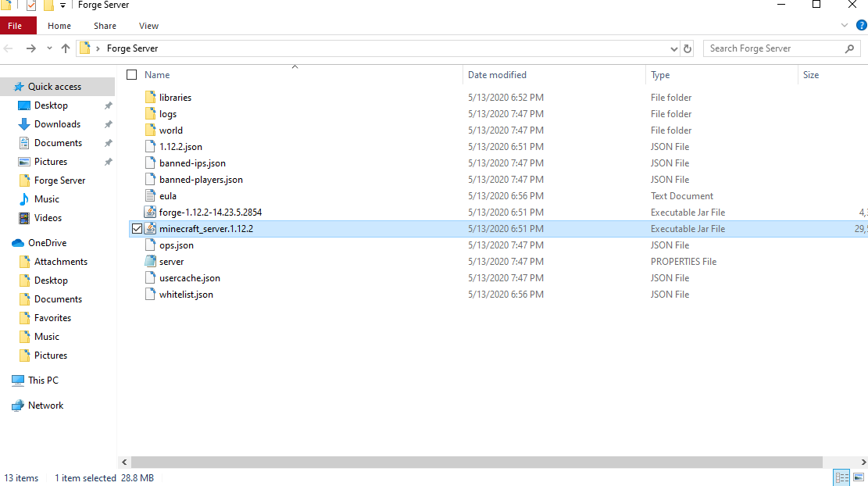
Task: Open the Help question mark icon
Action: pyautogui.click(x=861, y=26)
